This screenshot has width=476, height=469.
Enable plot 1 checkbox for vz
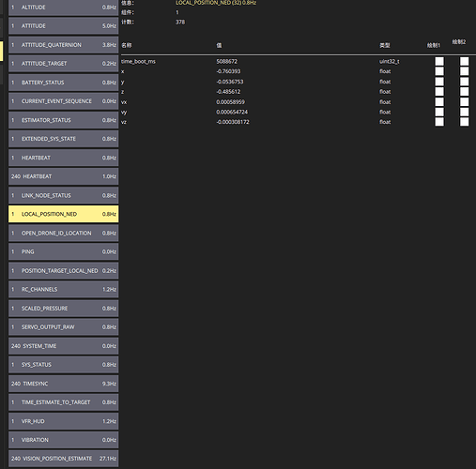(x=439, y=122)
